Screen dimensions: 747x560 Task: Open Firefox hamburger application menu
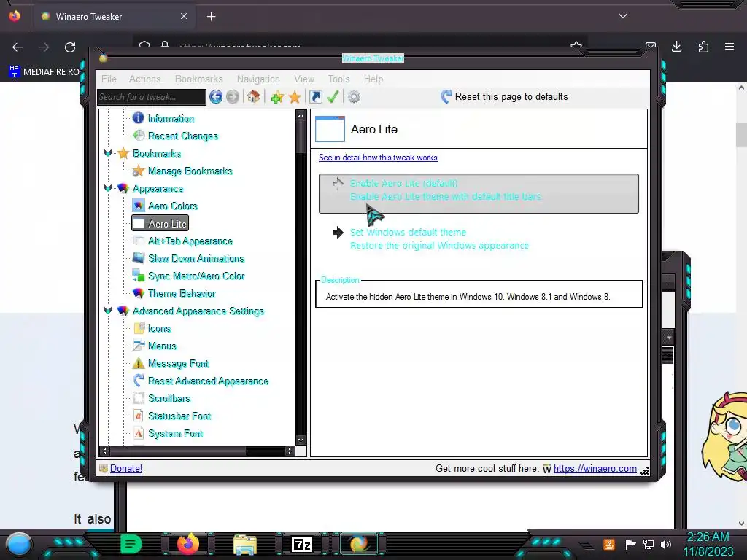point(729,47)
